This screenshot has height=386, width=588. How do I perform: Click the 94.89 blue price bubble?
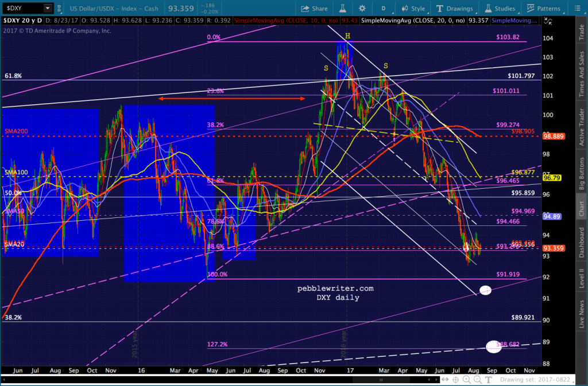point(552,216)
